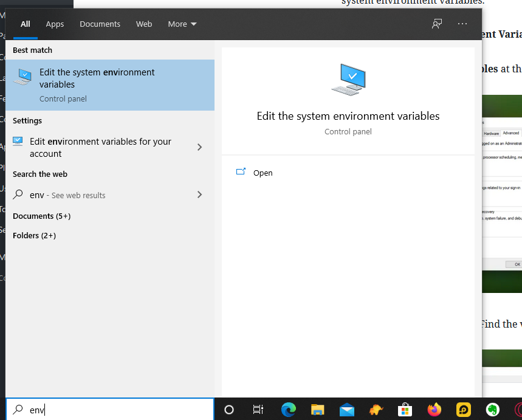Switch to the Documents tab
Viewport: 522px width, 420px height.
[100, 24]
